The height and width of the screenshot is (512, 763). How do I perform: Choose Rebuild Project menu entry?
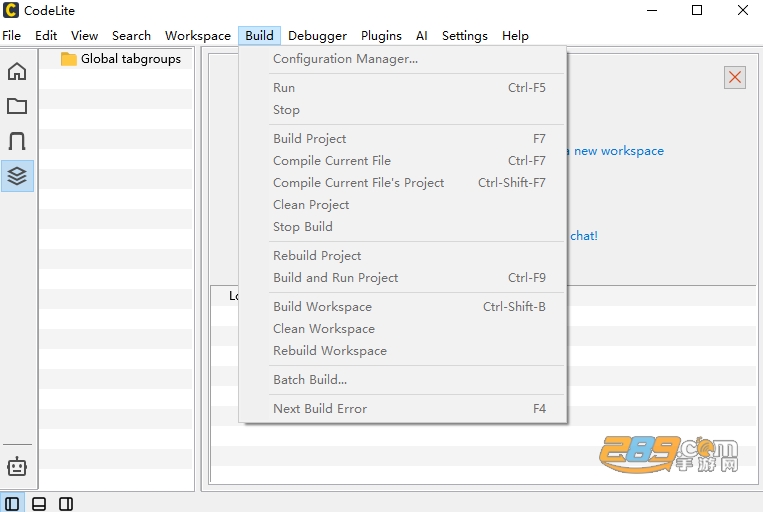point(403,256)
